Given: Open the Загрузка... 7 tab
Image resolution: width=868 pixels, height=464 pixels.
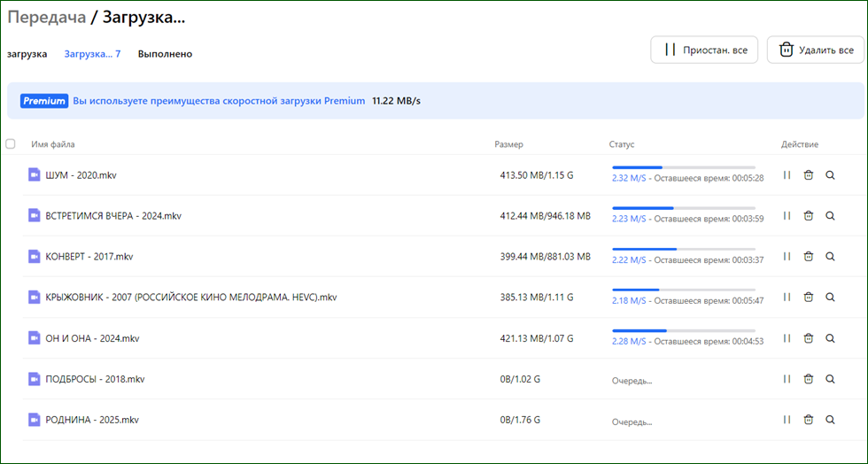Looking at the screenshot, I should pos(92,54).
